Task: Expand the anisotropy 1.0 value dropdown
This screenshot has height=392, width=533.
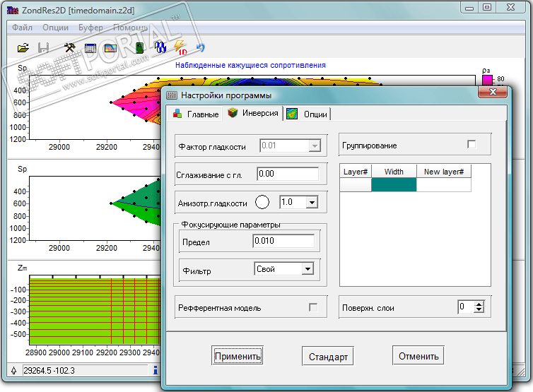Action: pyautogui.click(x=311, y=203)
